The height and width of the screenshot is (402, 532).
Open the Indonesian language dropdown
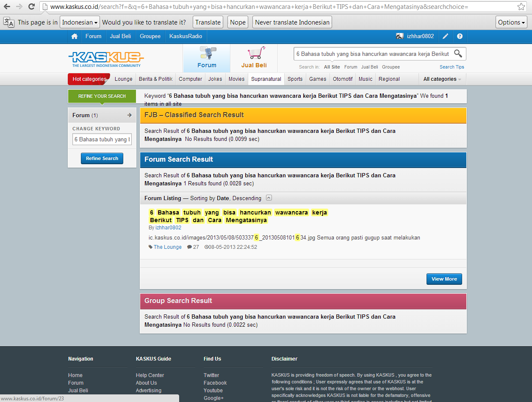(80, 22)
